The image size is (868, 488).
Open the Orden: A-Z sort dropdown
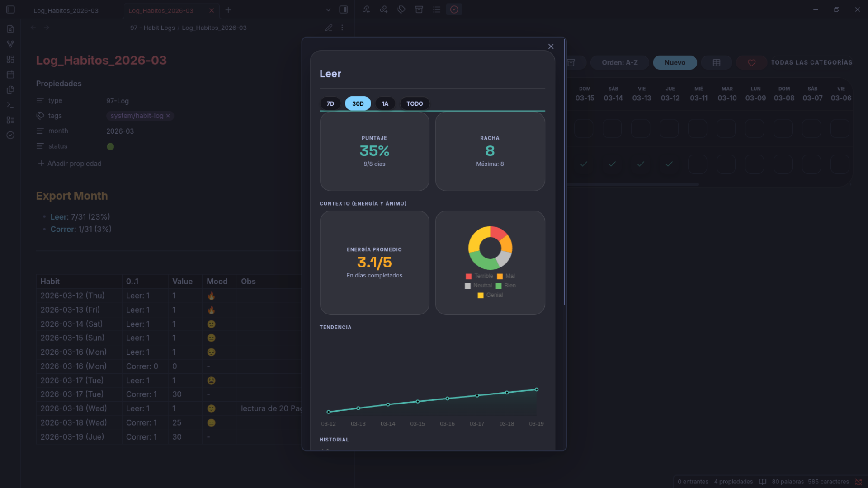(619, 63)
